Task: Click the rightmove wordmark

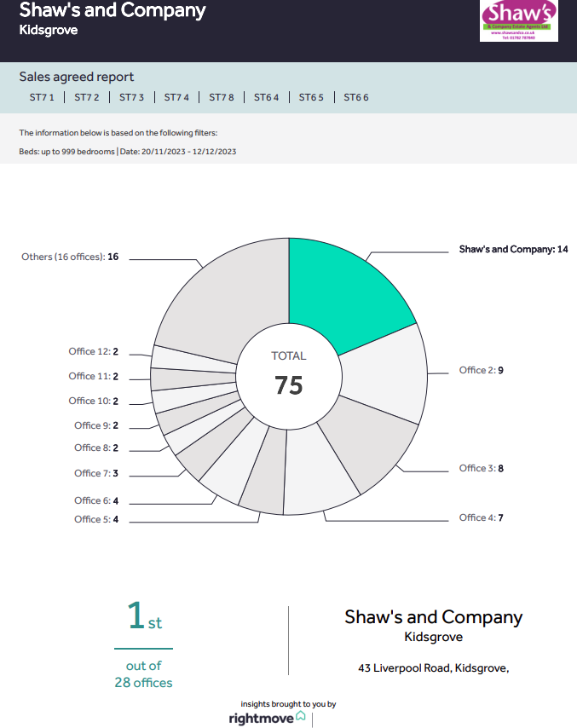Action: pos(261,719)
